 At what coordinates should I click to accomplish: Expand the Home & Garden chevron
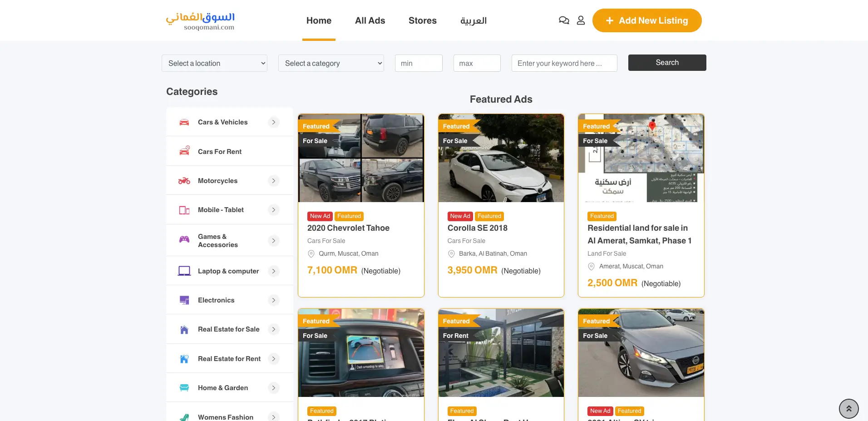[273, 388]
